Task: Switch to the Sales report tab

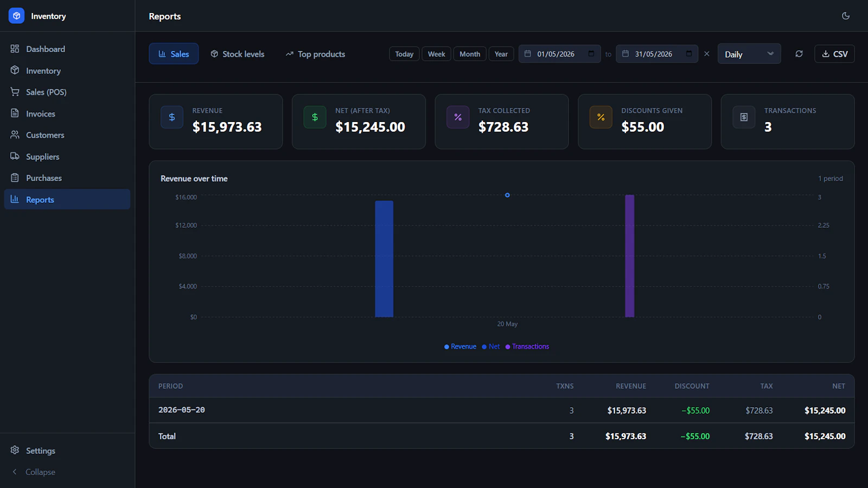Action: (x=174, y=54)
